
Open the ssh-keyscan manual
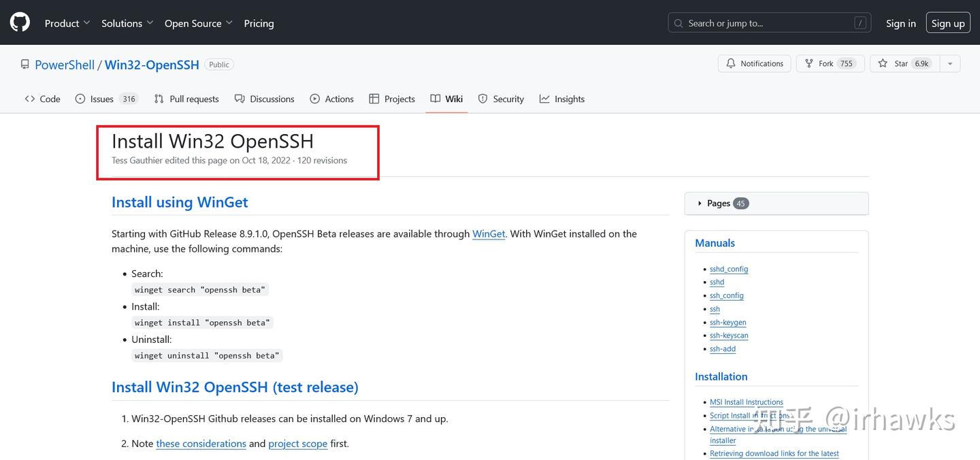729,335
